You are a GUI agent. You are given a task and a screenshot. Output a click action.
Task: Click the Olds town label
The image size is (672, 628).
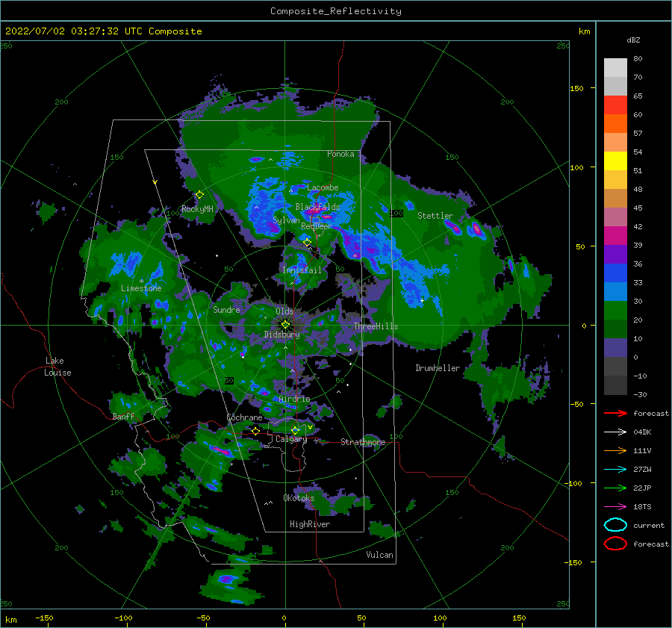point(284,311)
